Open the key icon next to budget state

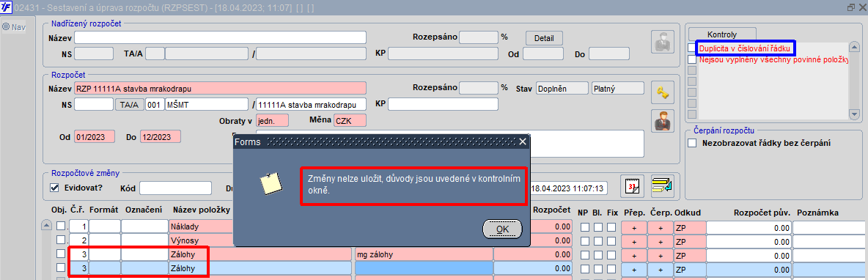pos(663,93)
